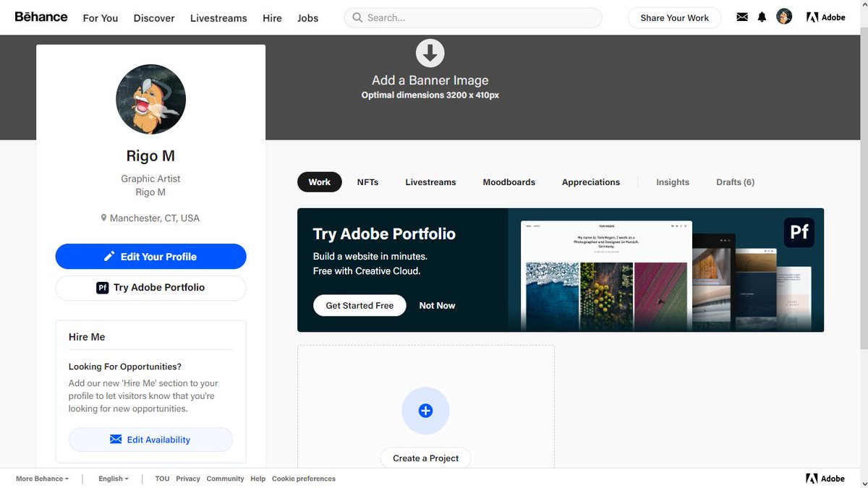Image resolution: width=868 pixels, height=488 pixels.
Task: Open Livestreams in the top navigation
Action: (x=218, y=18)
